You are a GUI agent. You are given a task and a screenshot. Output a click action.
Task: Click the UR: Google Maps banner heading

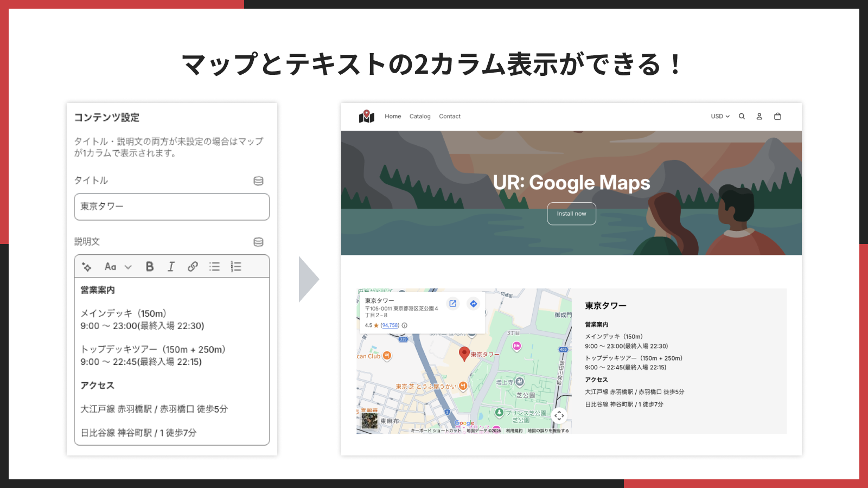pos(571,183)
